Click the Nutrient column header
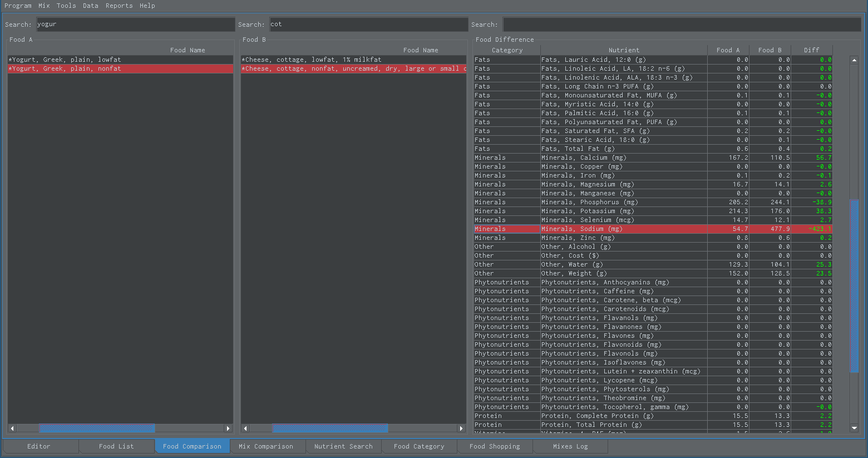The width and height of the screenshot is (868, 458). (x=624, y=50)
